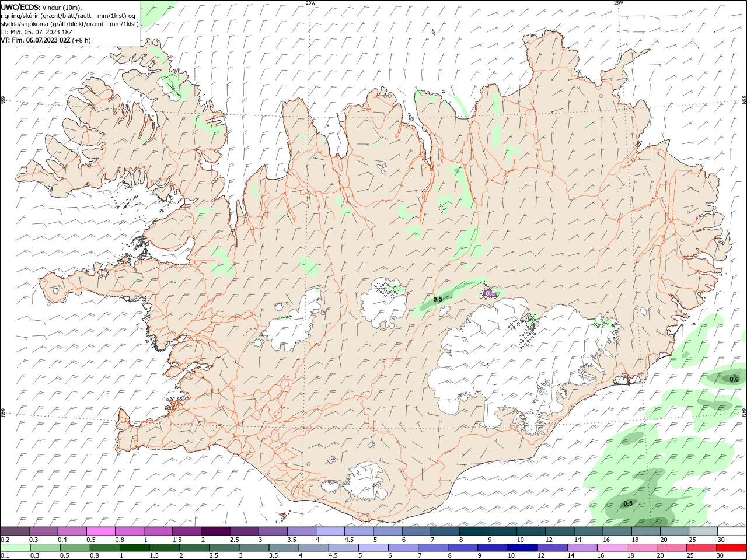Pick the bottom-row blue swatch labeled 8
The image size is (747, 560).
[x=463, y=547]
